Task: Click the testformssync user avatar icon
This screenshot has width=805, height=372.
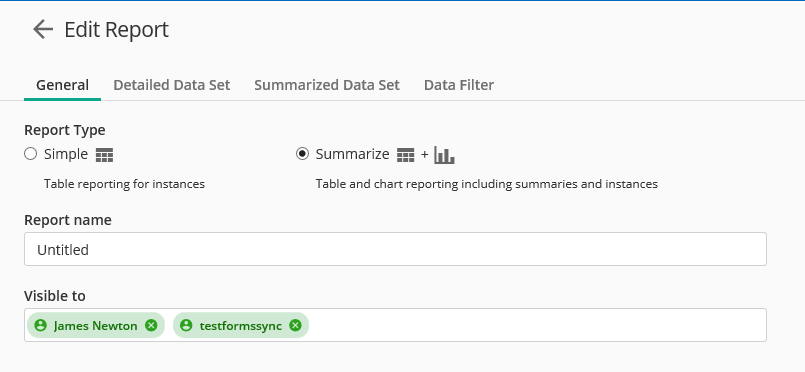Action: (186, 325)
